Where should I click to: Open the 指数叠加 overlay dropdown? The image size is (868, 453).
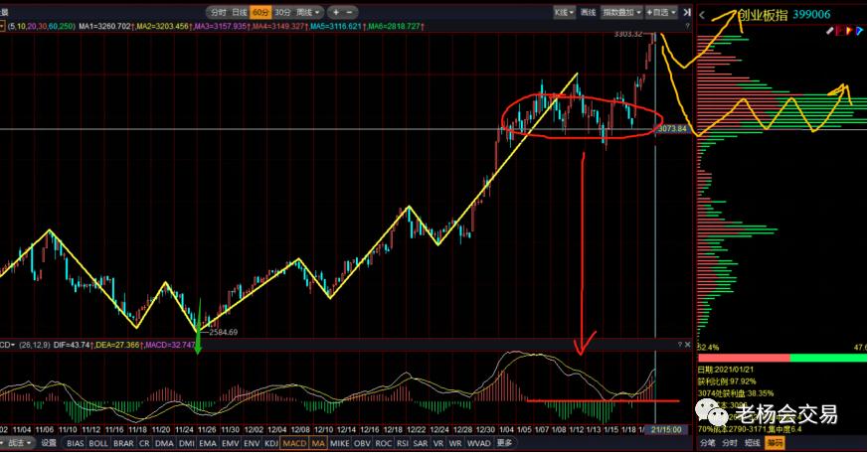click(x=621, y=12)
